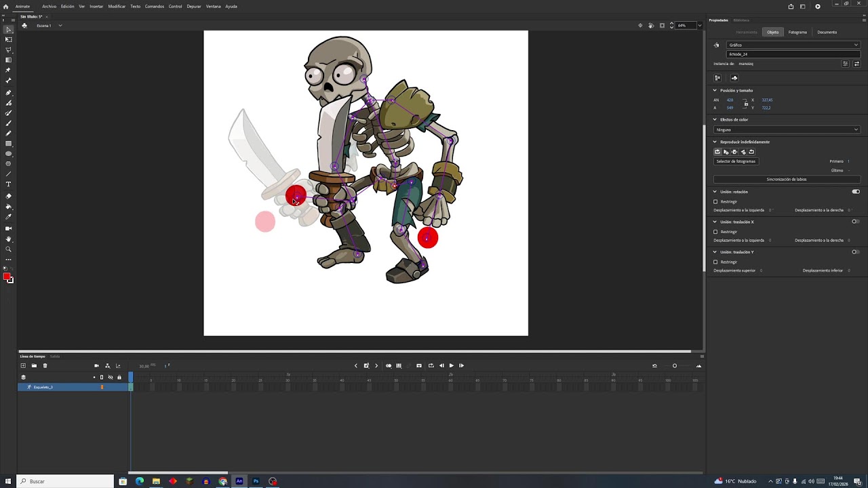This screenshot has width=868, height=488.
Task: Edit the ikNode_24 instance name field
Action: click(x=793, y=54)
